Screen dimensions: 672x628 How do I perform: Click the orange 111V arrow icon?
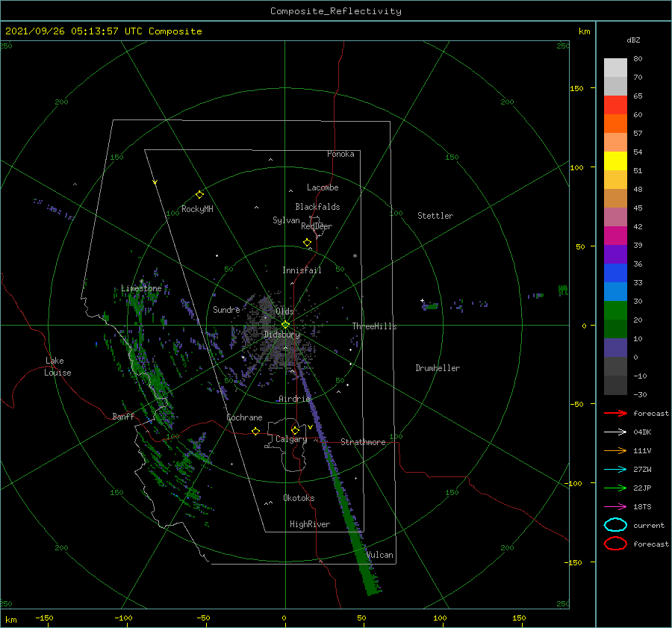tap(615, 450)
